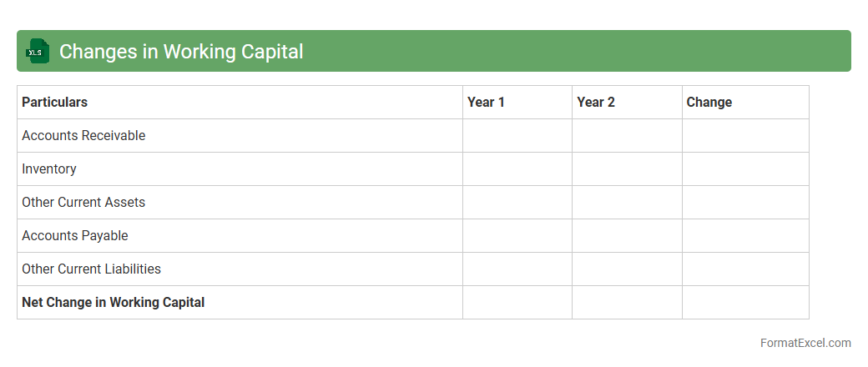The width and height of the screenshot is (868, 367).
Task: Click the Accounts Payable Year 1 cell
Action: [x=517, y=235]
